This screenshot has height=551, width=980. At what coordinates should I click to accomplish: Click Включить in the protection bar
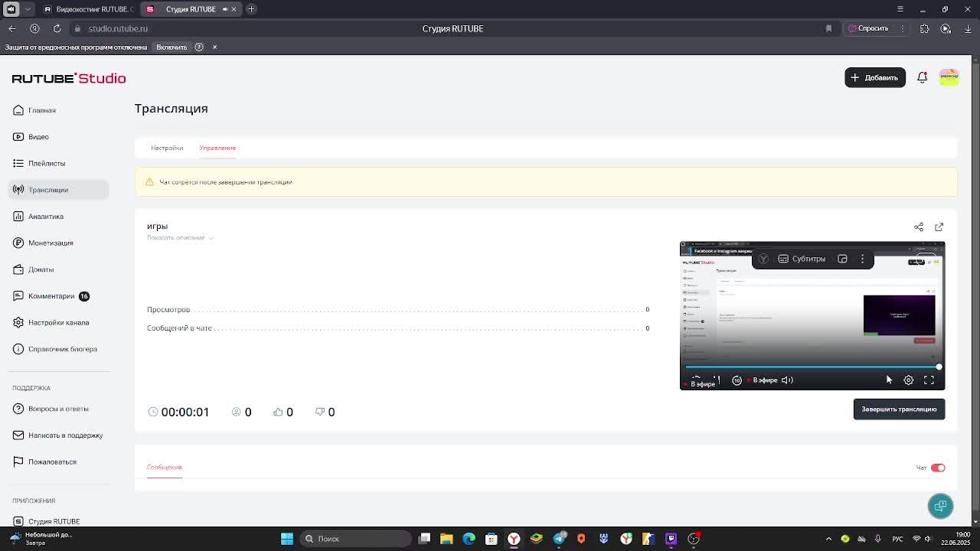point(171,47)
